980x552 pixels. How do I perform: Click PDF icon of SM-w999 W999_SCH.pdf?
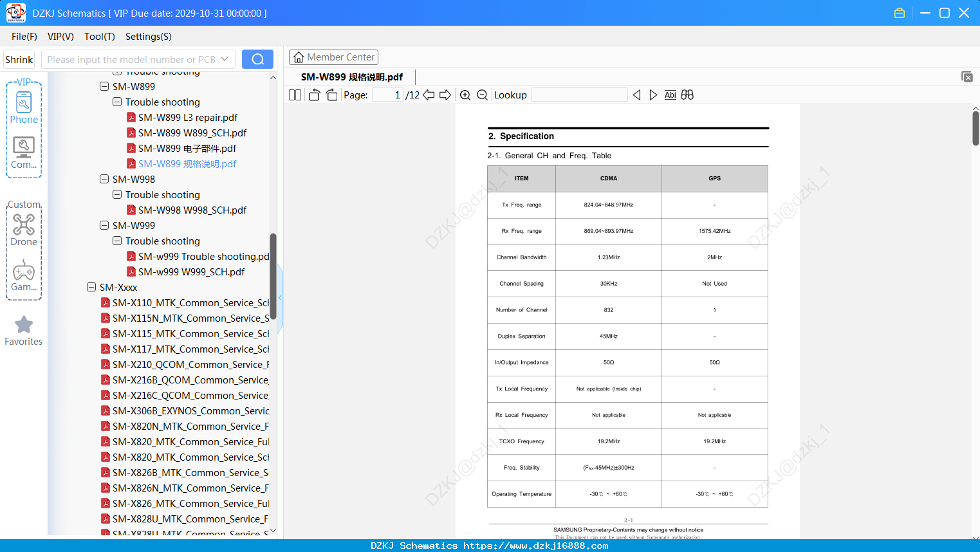click(x=131, y=271)
